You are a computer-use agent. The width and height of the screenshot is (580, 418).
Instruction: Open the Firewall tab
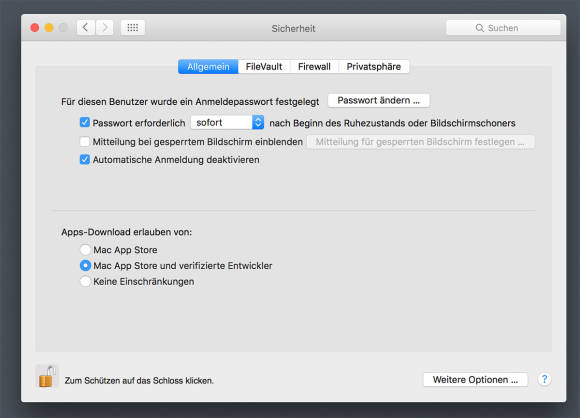(x=314, y=67)
